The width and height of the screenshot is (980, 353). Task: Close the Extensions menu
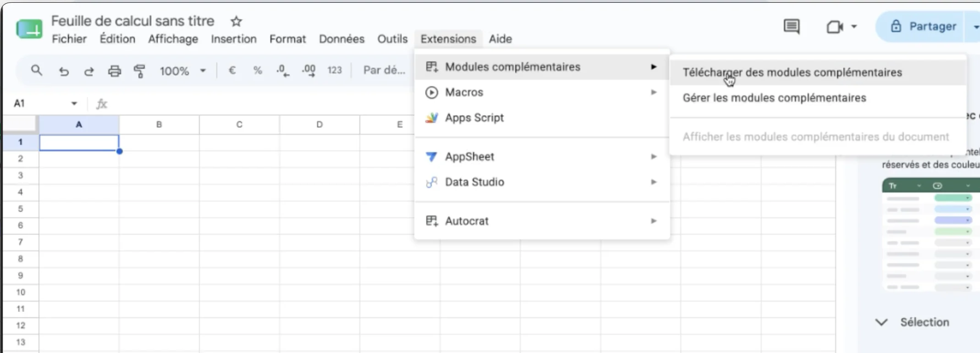[448, 39]
